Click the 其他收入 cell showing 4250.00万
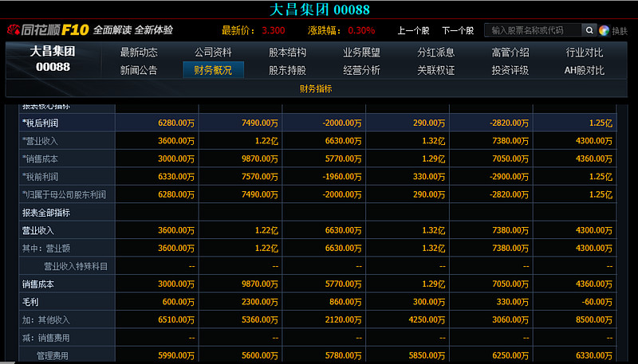Viewport: 638px width, 364px height. point(408,319)
